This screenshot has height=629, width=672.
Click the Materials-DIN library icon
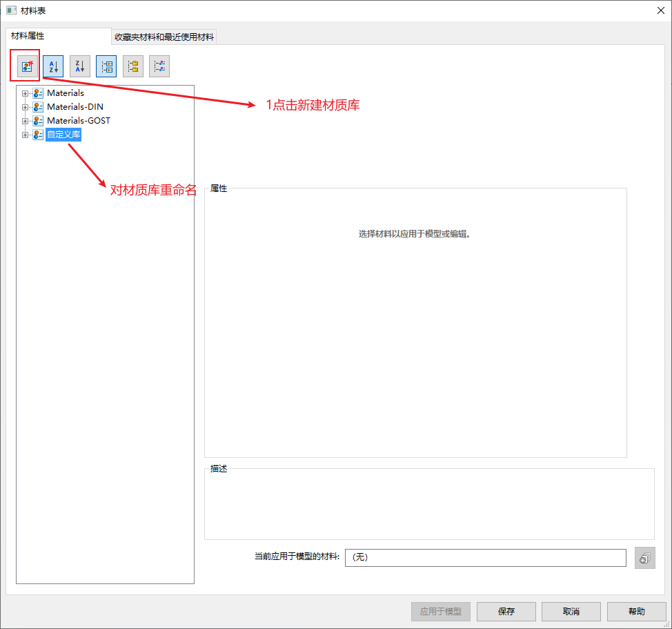[38, 107]
